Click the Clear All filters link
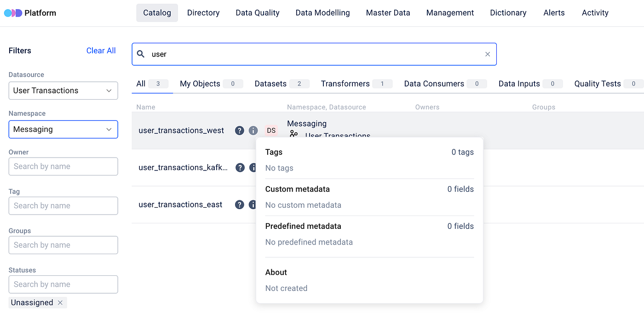Screen dimensions: 644x330 point(101,51)
